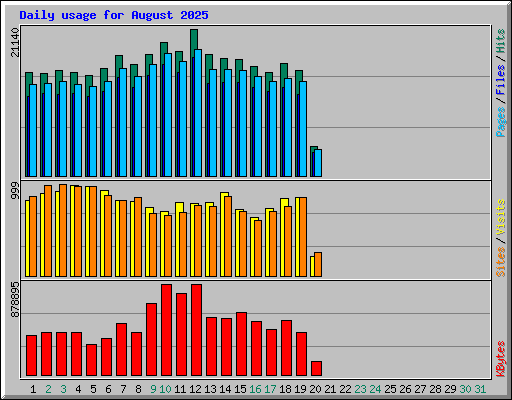The width and height of the screenshot is (512, 400).
Task: Click day 4 on the date axis
Action: [x=78, y=389]
